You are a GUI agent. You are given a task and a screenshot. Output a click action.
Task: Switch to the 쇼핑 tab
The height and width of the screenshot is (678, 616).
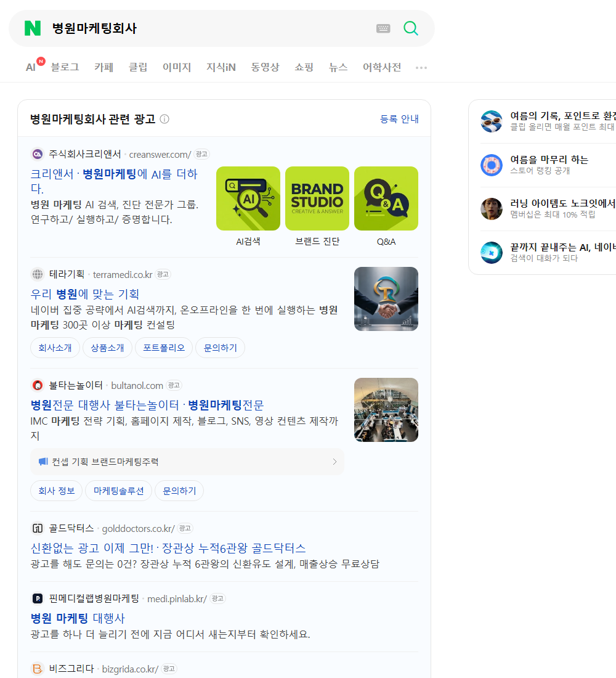tap(304, 67)
